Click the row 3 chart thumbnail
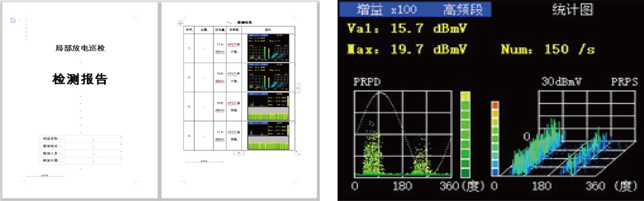This screenshot has height=201, width=644. coord(268,106)
